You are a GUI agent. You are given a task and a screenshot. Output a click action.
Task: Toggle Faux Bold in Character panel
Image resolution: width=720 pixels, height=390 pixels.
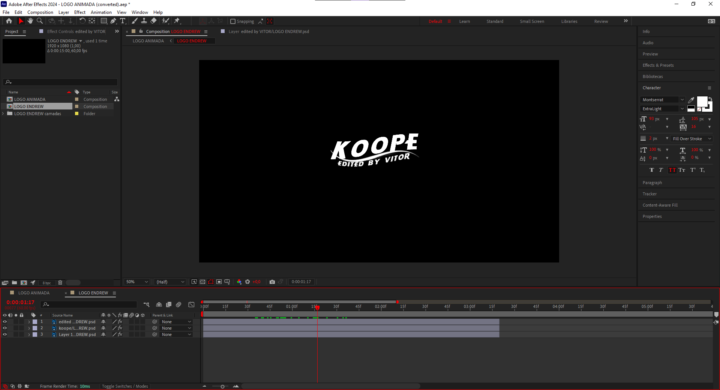tap(652, 170)
